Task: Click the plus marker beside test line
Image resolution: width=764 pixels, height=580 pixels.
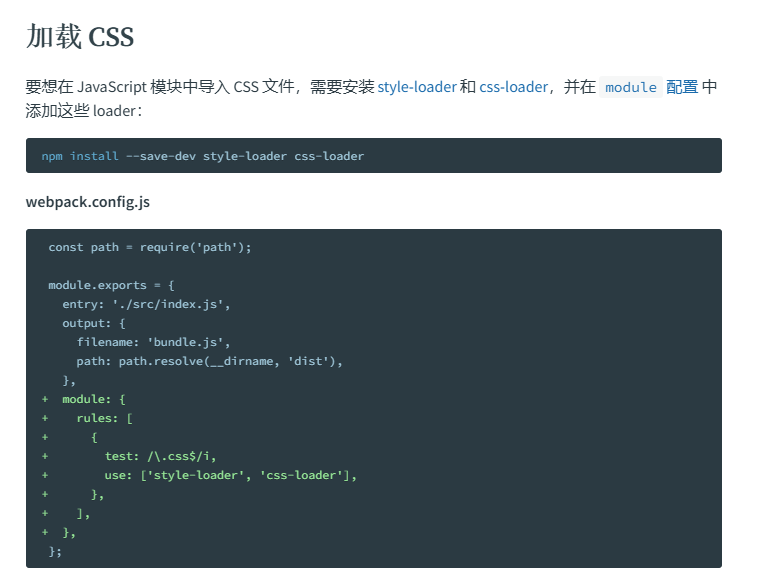Action: point(45,456)
